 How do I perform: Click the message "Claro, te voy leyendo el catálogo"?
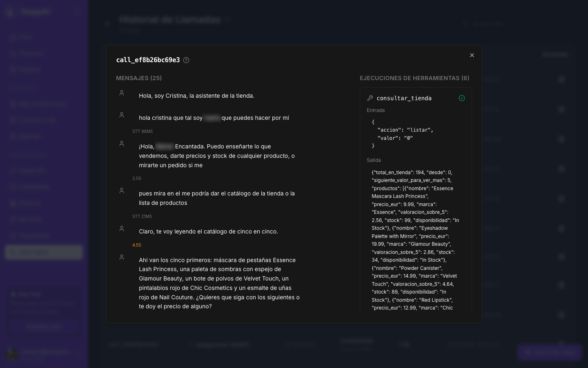pos(208,231)
